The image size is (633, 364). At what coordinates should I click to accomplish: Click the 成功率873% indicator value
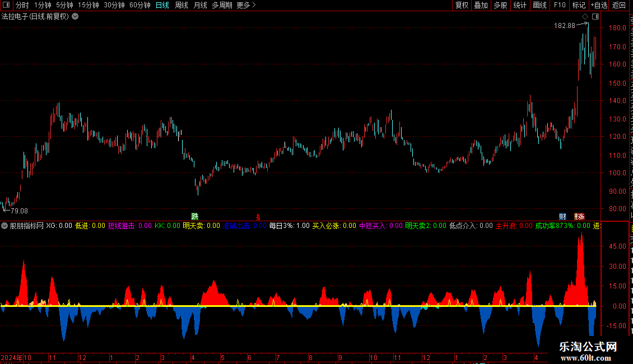[x=562, y=226]
